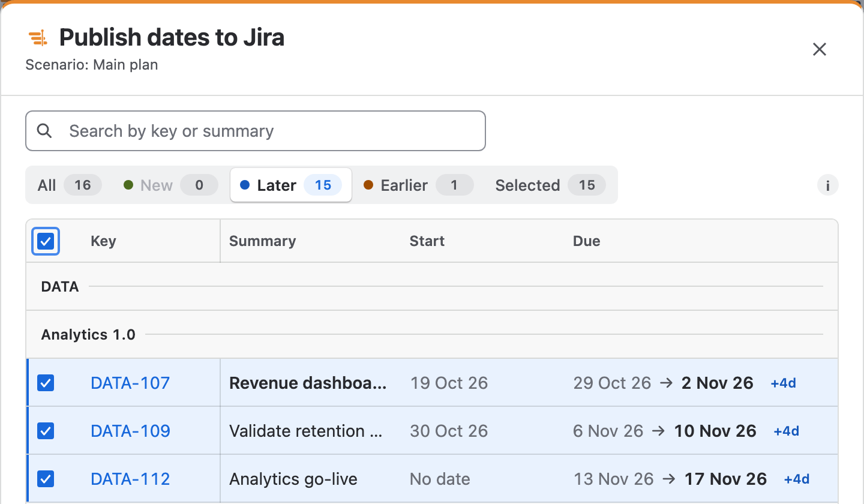Screen dimensions: 864x504
Task: Switch to the All filter tab
Action: [x=70, y=185]
